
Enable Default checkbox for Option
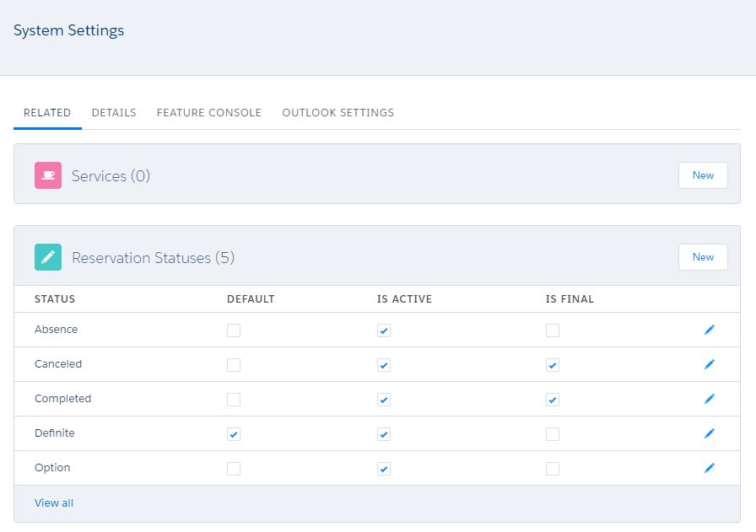pos(234,469)
